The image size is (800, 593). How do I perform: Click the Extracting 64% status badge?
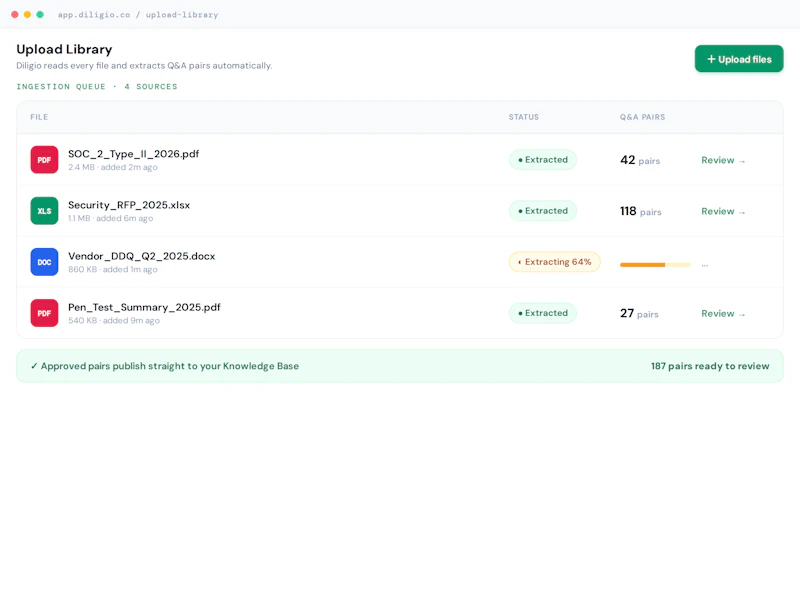(x=555, y=262)
